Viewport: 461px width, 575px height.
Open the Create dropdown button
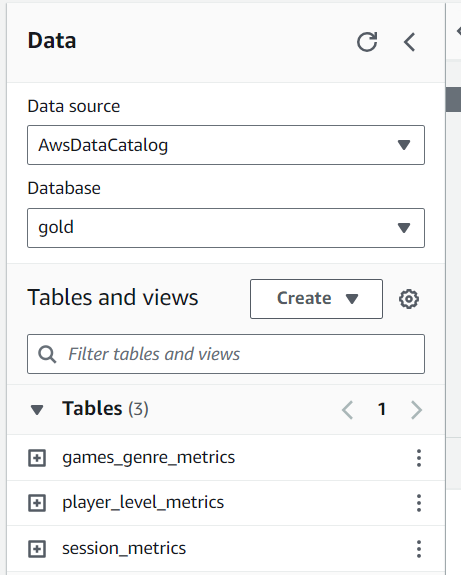tap(317, 299)
